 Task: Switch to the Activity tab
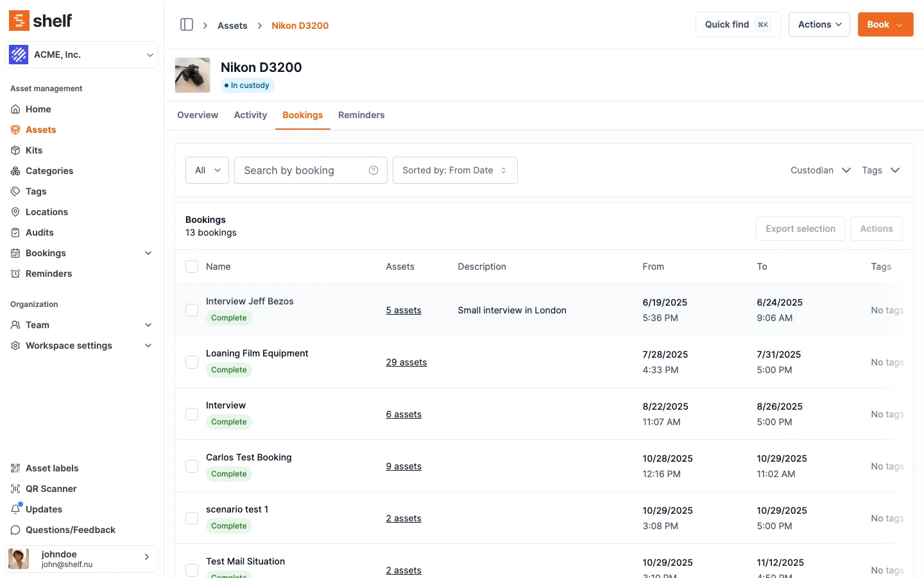[250, 115]
